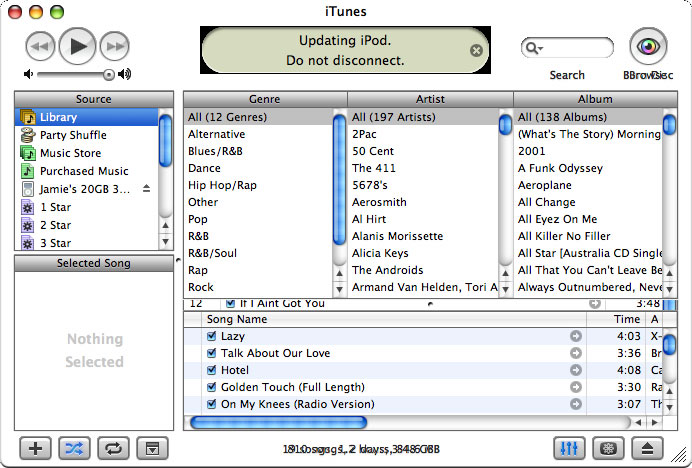Skip back with the rewind button
Image resolution: width=692 pixels, height=468 pixels.
click(x=40, y=46)
